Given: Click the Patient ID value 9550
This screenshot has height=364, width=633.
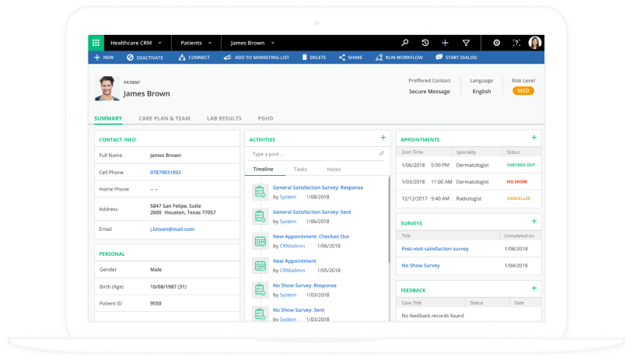Looking at the screenshot, I should coord(156,304).
